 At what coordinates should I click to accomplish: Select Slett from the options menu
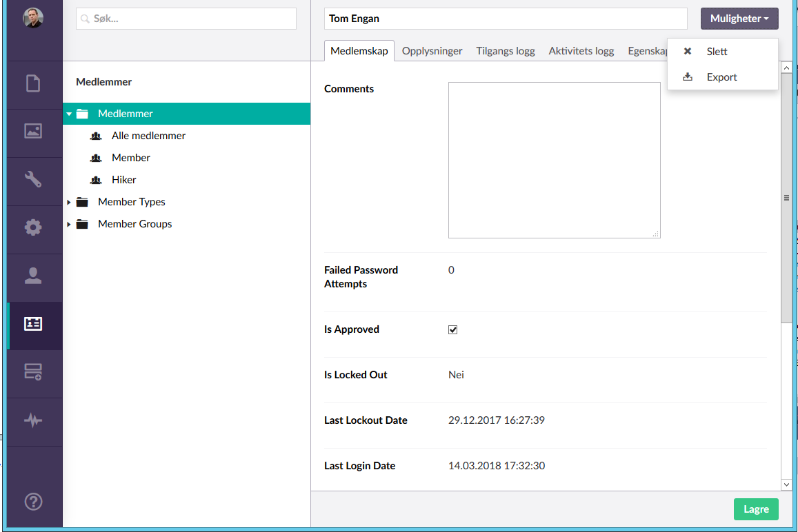pyautogui.click(x=717, y=52)
